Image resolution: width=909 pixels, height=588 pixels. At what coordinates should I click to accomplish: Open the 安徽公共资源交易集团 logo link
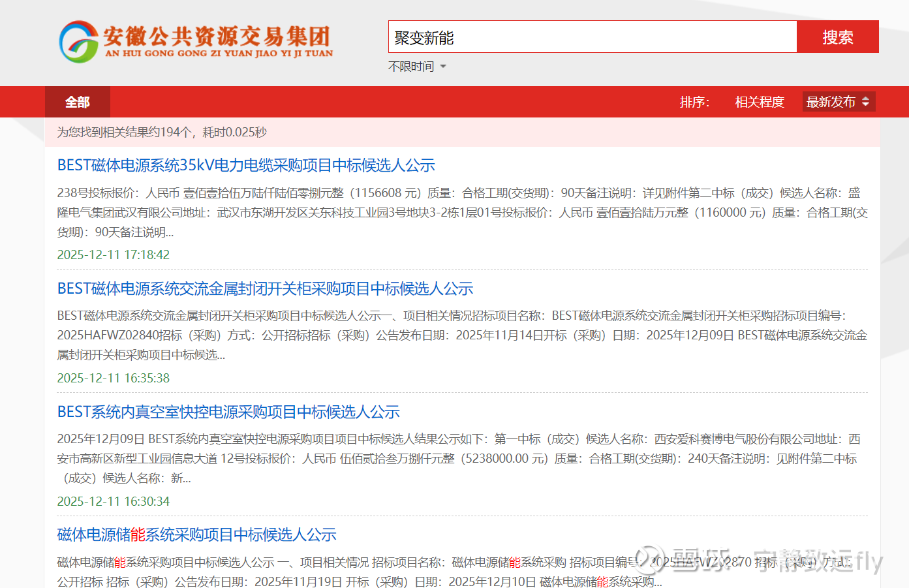click(x=196, y=42)
